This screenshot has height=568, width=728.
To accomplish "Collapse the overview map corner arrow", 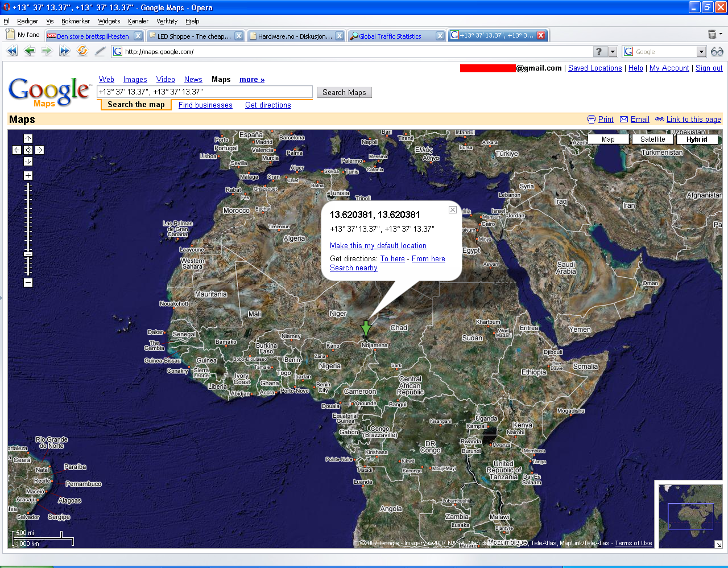I will 718,545.
